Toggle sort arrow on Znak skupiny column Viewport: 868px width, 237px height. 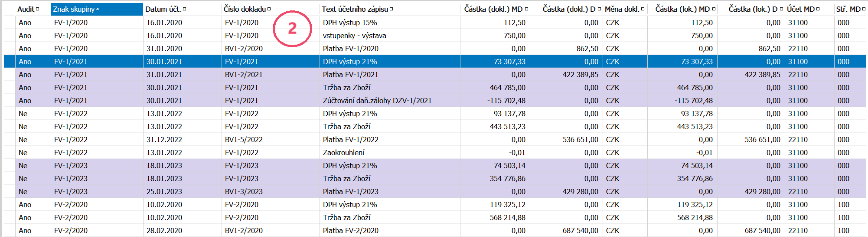tap(98, 9)
